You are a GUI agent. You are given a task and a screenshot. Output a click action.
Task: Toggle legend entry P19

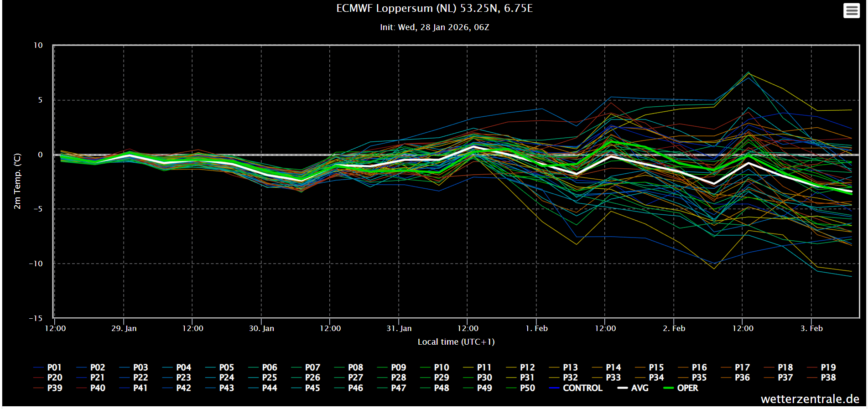pyautogui.click(x=821, y=368)
